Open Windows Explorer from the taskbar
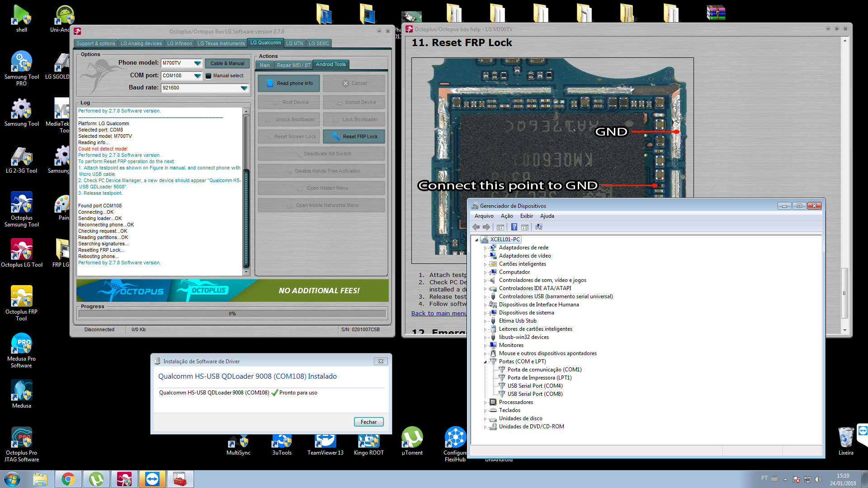This screenshot has width=868, height=488. pos(40,479)
